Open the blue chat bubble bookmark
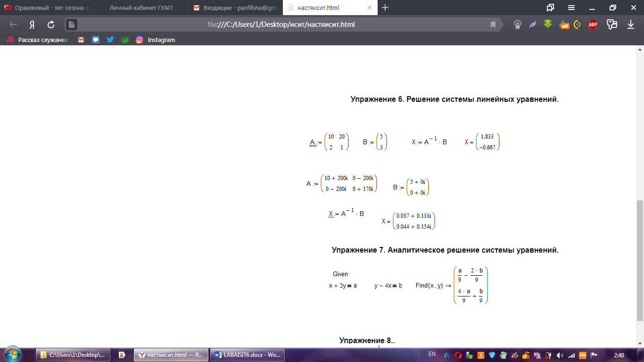The width and height of the screenshot is (644, 362). pos(96,40)
